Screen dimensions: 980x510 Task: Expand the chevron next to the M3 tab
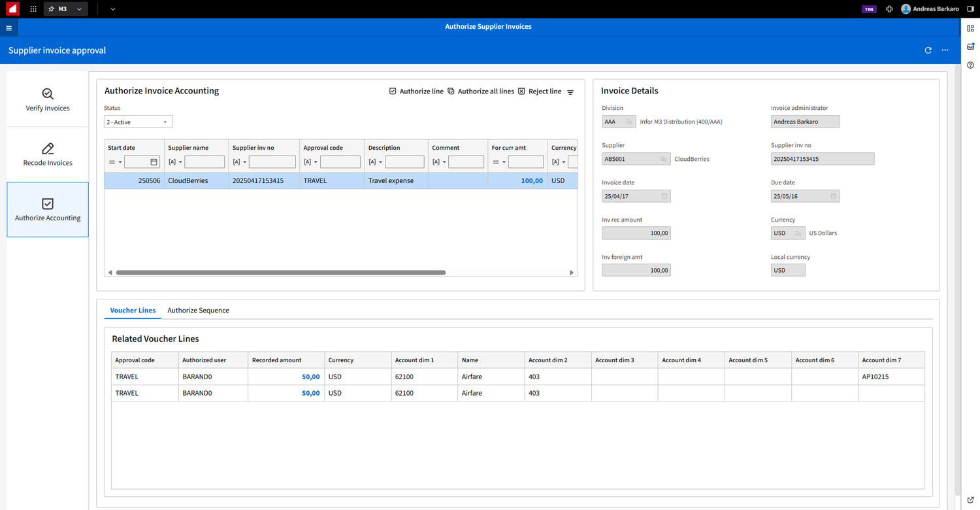pos(113,9)
